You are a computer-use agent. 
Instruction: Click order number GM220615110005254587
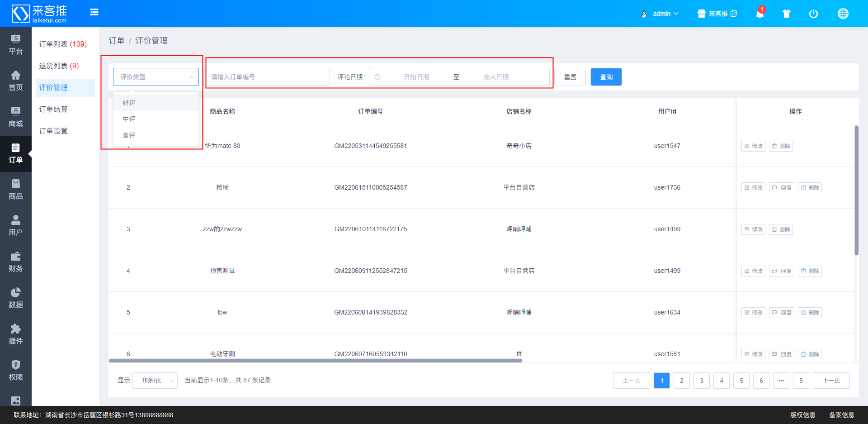[x=371, y=187]
